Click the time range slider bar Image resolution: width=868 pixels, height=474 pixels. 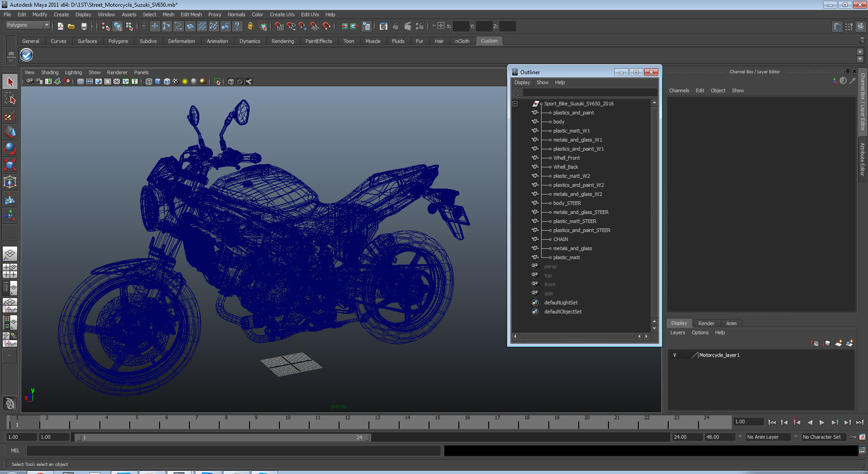[222, 437]
